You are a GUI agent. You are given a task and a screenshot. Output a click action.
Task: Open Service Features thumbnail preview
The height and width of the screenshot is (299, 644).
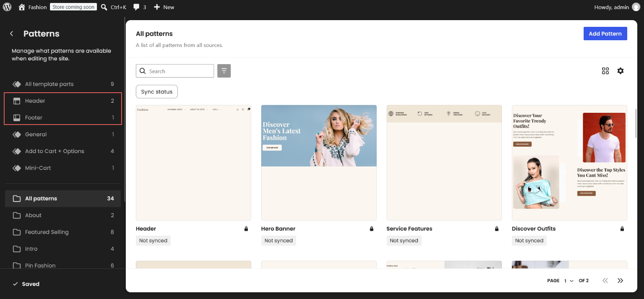(444, 163)
